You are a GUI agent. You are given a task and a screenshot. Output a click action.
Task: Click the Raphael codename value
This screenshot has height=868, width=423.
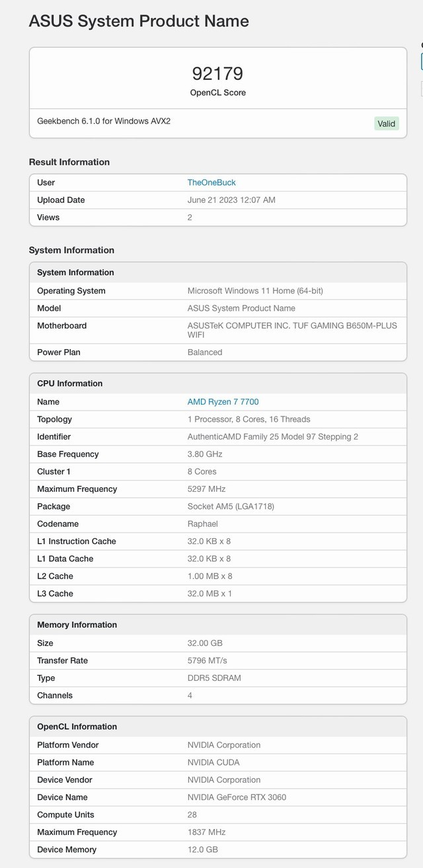pos(204,524)
